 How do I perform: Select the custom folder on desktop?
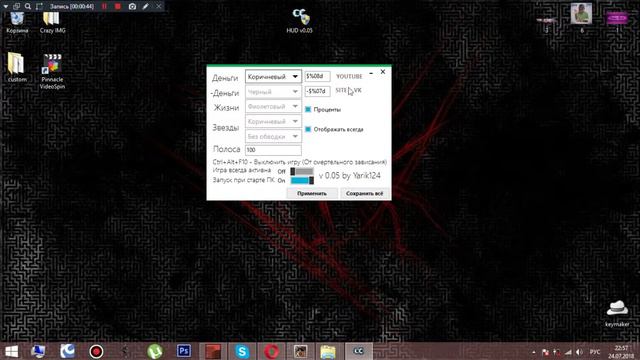(17, 68)
